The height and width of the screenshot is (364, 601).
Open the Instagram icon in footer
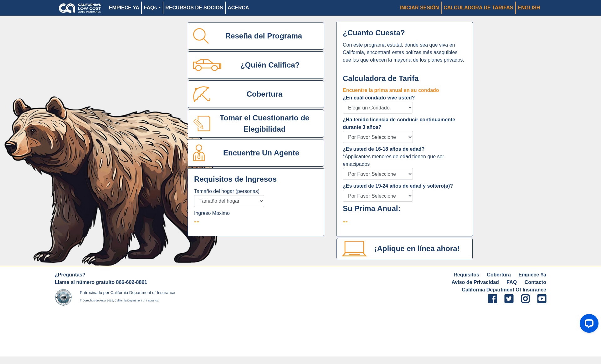(x=525, y=299)
